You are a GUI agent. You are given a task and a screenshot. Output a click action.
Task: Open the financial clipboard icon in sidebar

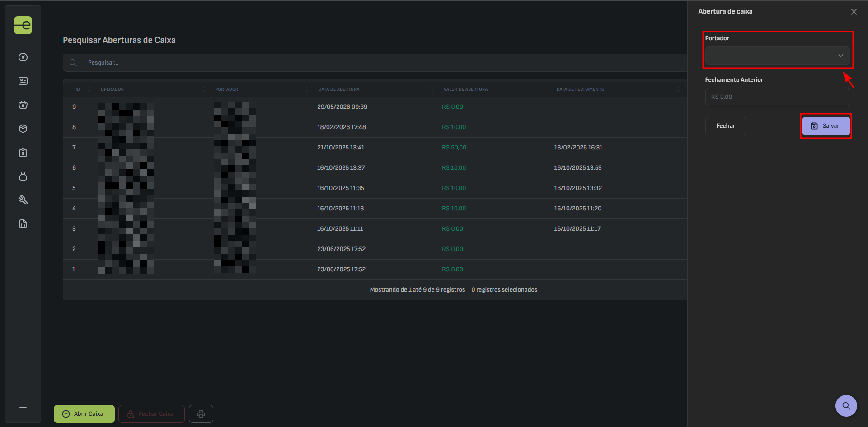click(23, 153)
